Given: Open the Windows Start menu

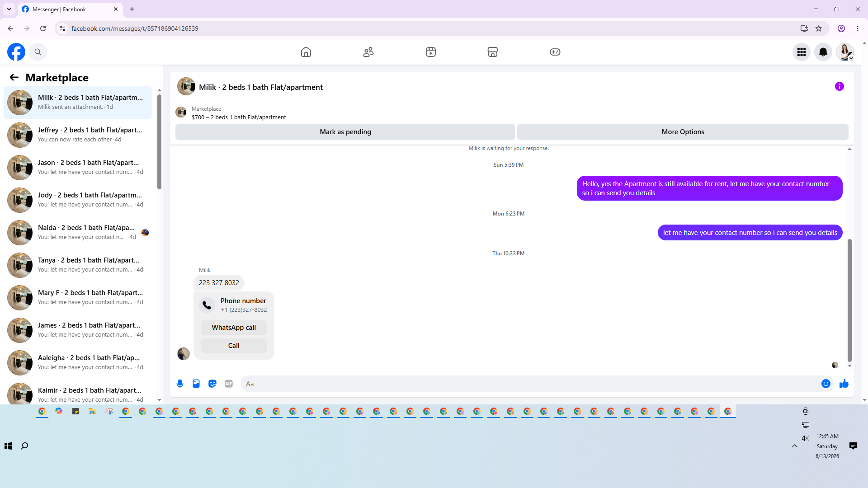Looking at the screenshot, I should [8, 446].
